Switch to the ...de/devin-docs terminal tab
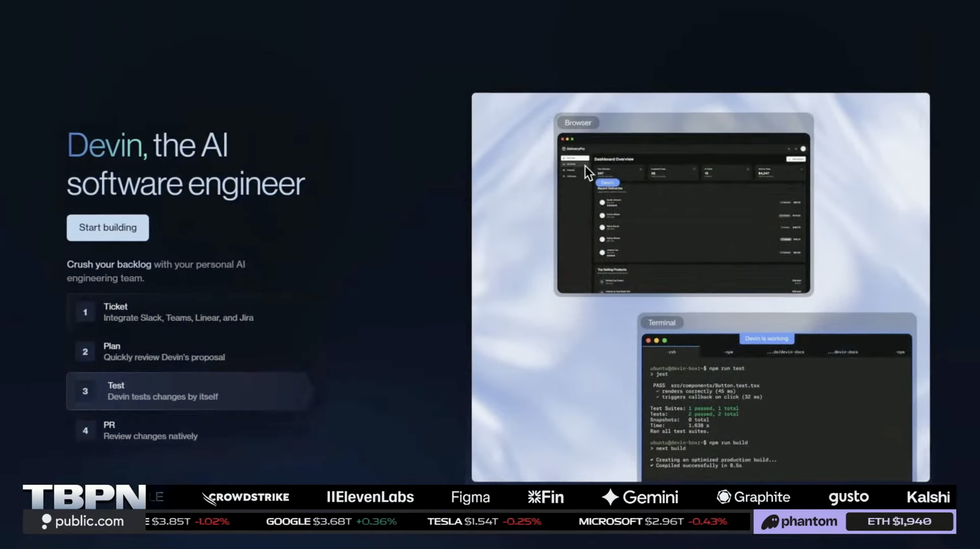The image size is (980, 549). [785, 352]
